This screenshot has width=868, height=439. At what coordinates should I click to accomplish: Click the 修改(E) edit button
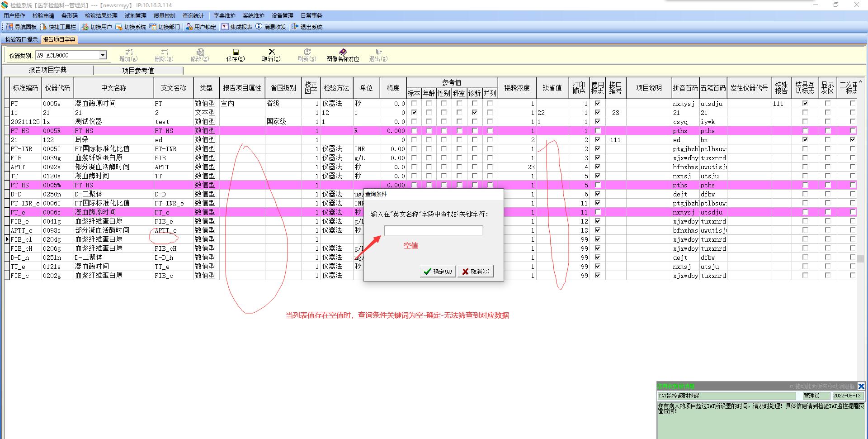click(200, 55)
